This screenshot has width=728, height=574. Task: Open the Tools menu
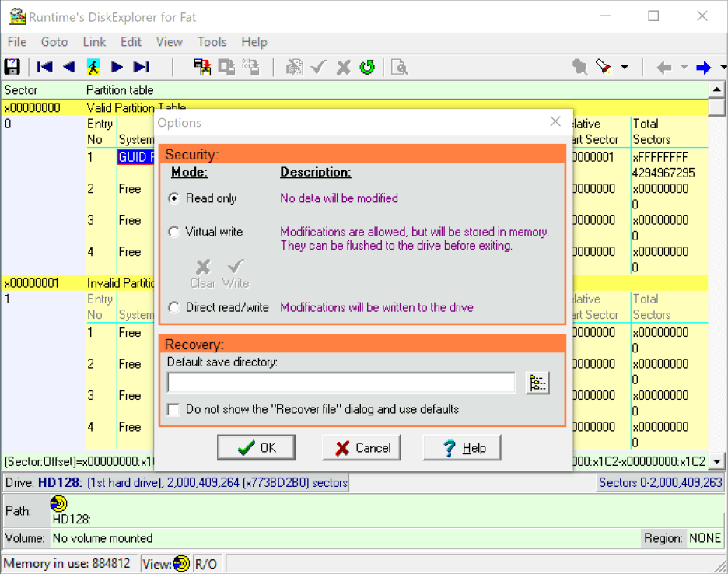coord(212,42)
